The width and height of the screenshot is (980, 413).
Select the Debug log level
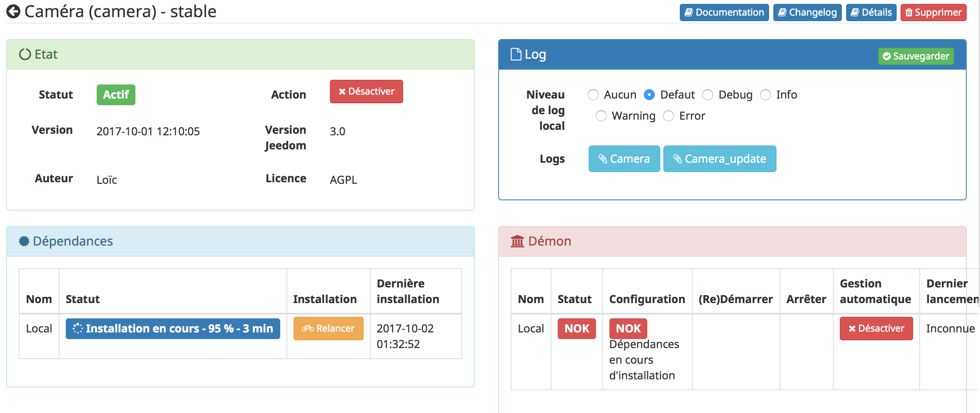coord(708,95)
